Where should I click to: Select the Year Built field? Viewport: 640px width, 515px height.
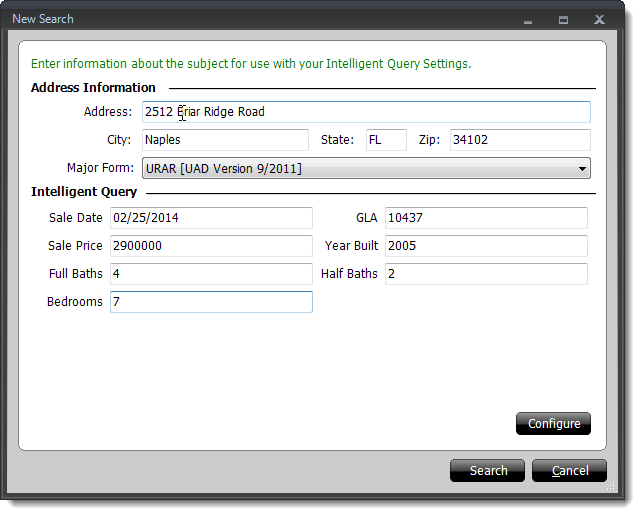(x=486, y=246)
